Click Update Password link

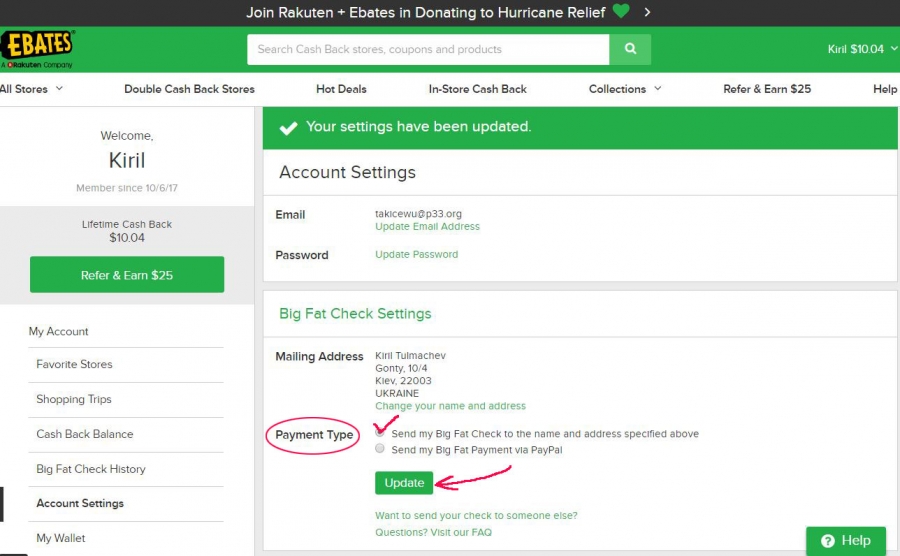coord(417,254)
